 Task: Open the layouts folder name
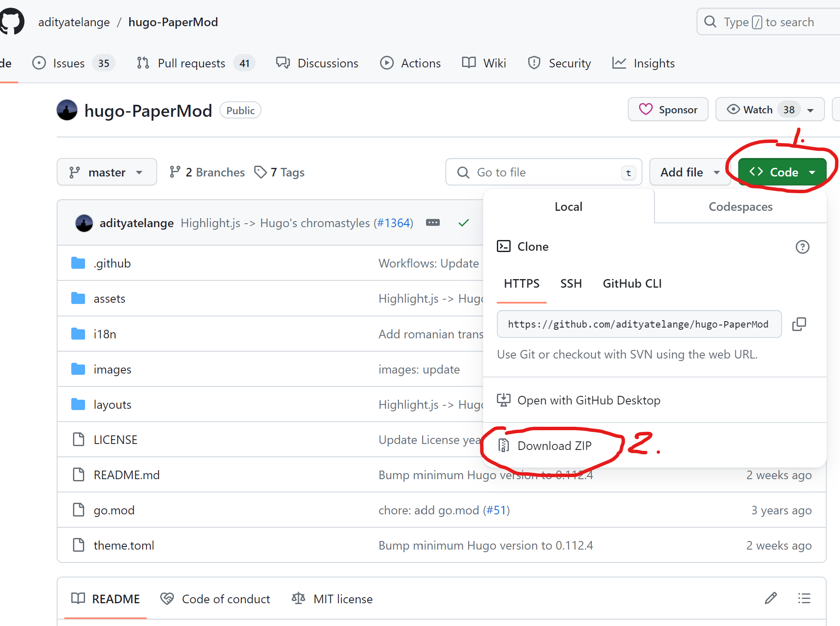coord(113,404)
